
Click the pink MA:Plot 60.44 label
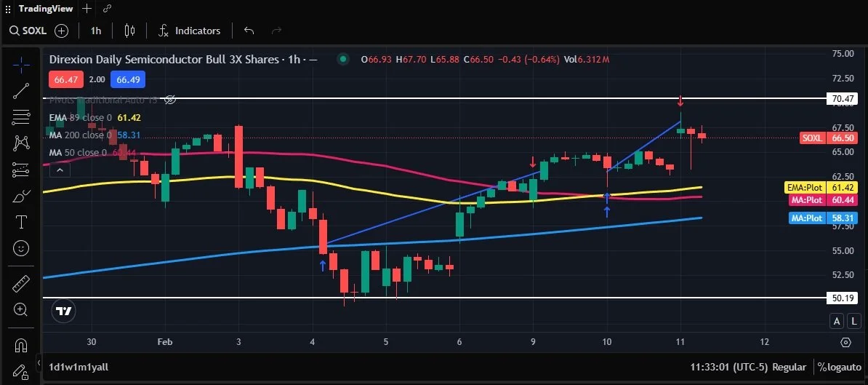(823, 200)
